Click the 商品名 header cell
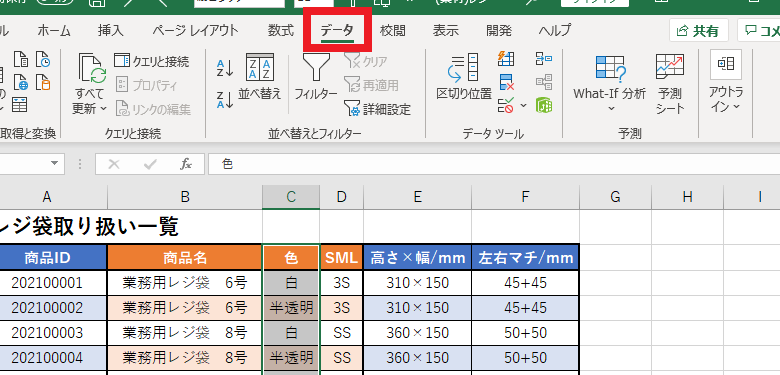 (x=185, y=257)
